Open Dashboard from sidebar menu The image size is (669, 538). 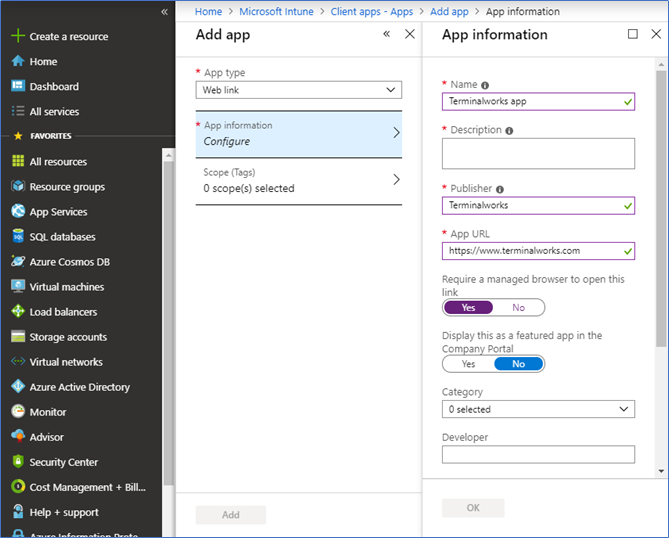pos(54,86)
